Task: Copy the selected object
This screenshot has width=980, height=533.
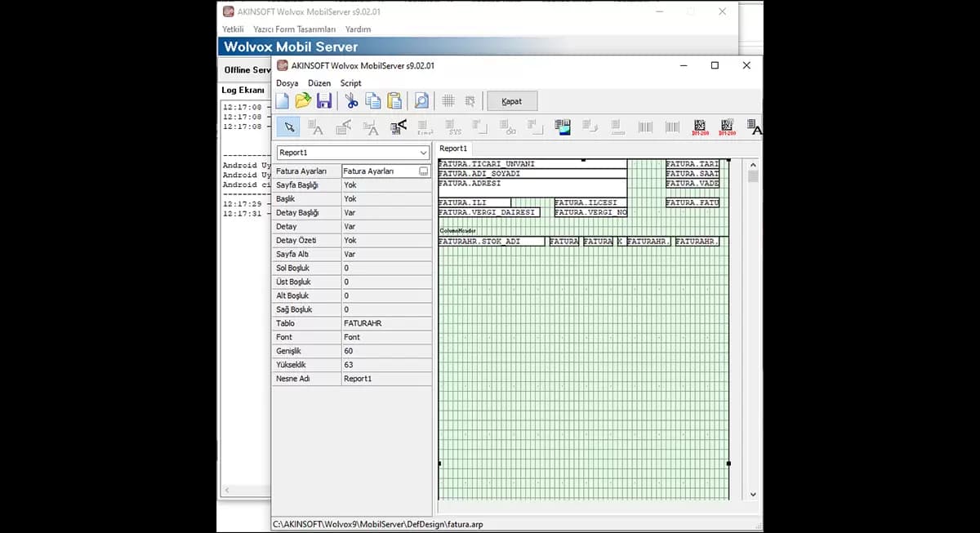Action: 373,101
